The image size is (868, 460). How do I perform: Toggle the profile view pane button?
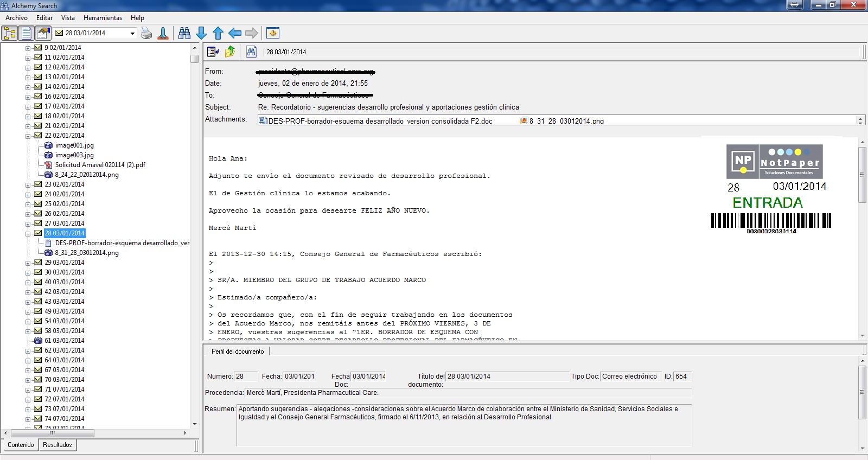coord(43,33)
